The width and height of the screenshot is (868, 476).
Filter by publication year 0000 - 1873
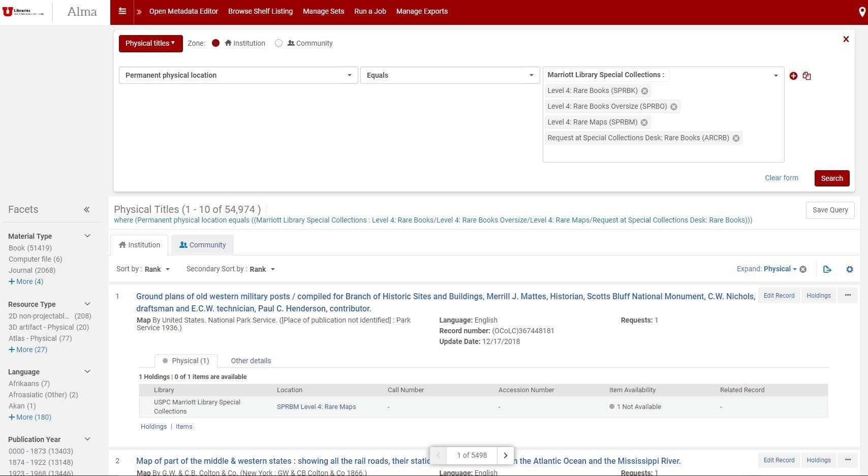(41, 451)
